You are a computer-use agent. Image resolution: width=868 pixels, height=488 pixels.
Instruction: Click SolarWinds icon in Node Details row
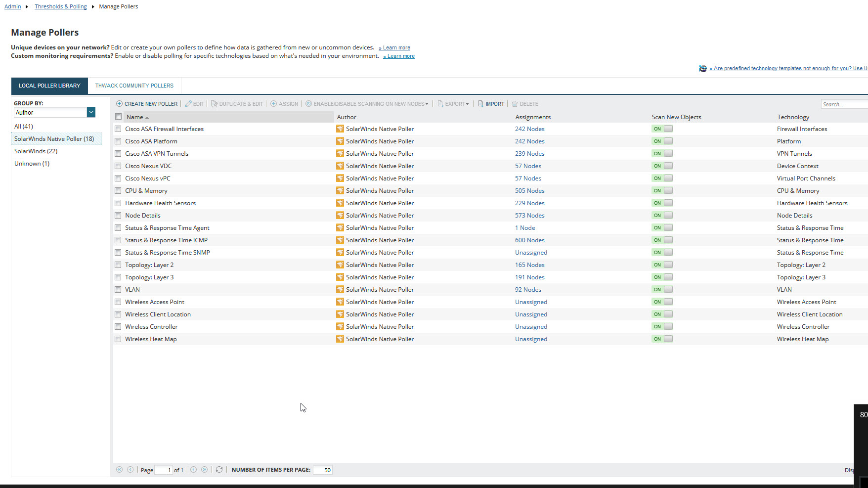coord(340,215)
